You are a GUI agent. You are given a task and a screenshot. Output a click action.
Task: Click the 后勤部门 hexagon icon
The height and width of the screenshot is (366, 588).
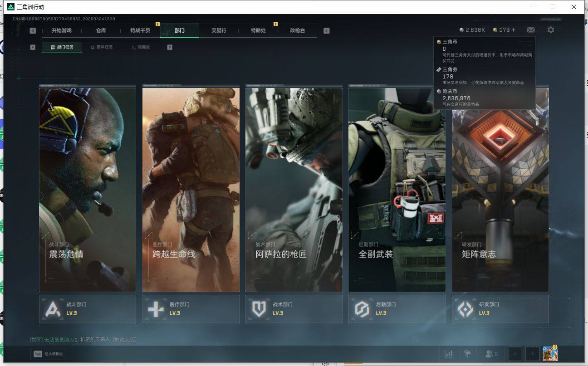pos(362,309)
